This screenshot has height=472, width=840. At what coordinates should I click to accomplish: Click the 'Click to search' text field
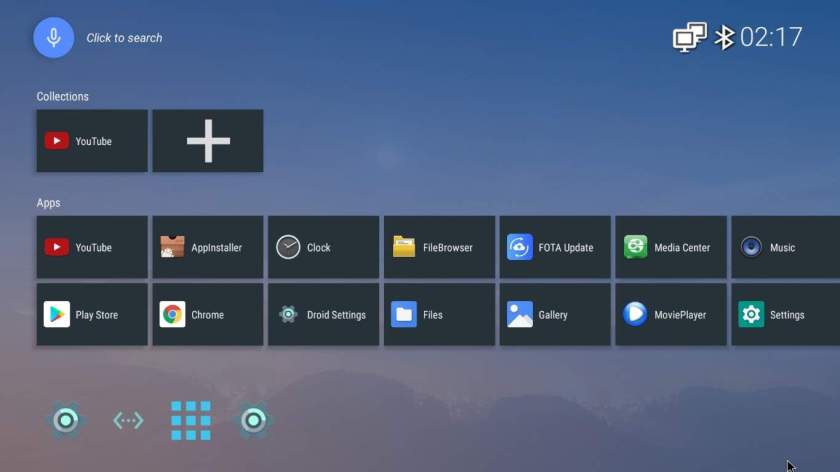tap(124, 38)
